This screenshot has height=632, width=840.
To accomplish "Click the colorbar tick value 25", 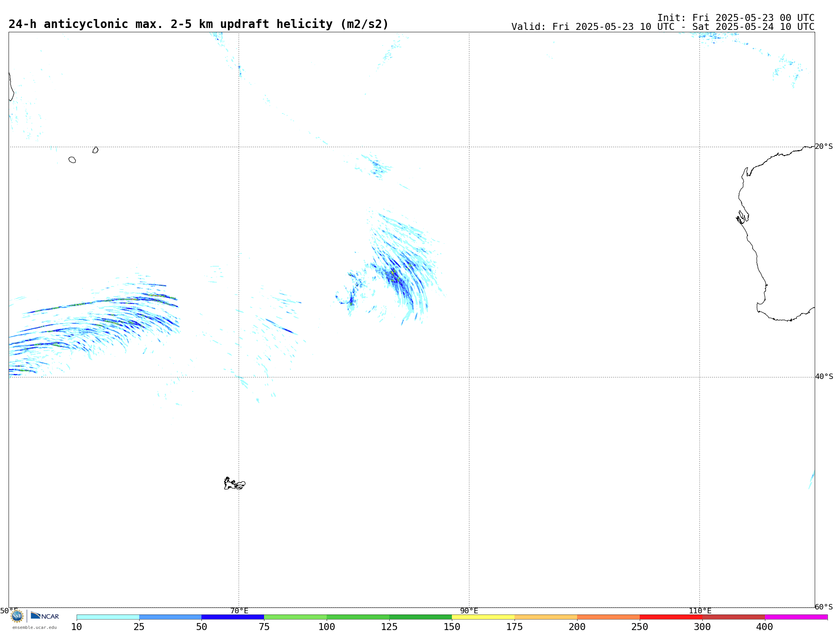I will [139, 627].
